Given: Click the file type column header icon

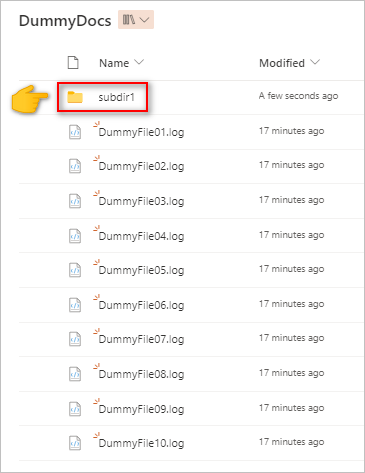Looking at the screenshot, I should tap(73, 62).
